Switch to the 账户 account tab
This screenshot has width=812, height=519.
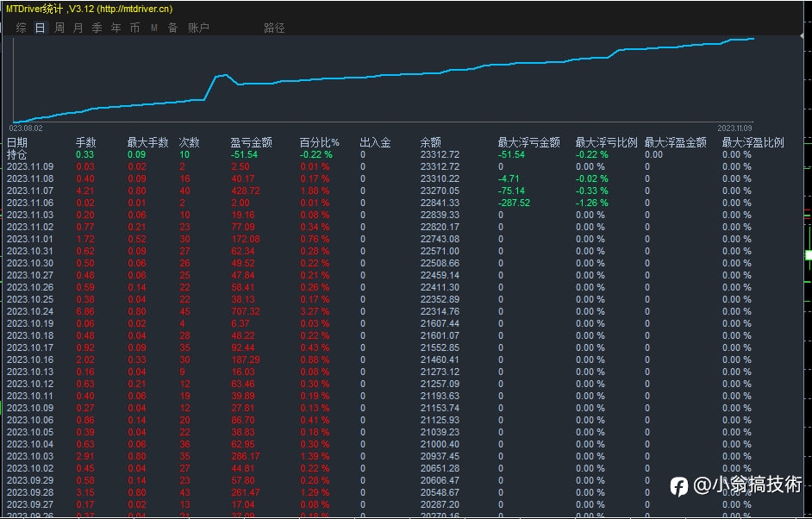tap(199, 28)
